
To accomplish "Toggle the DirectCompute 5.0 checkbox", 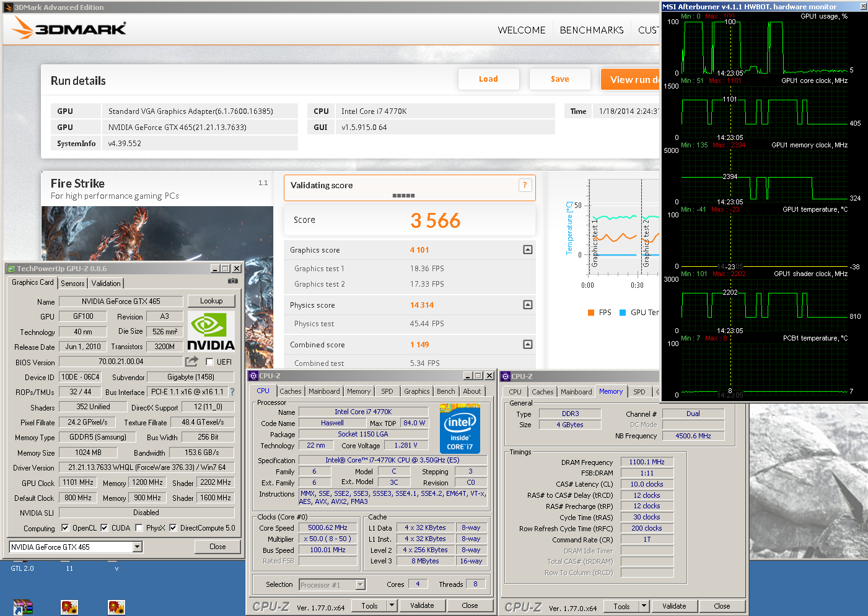I will [x=173, y=528].
